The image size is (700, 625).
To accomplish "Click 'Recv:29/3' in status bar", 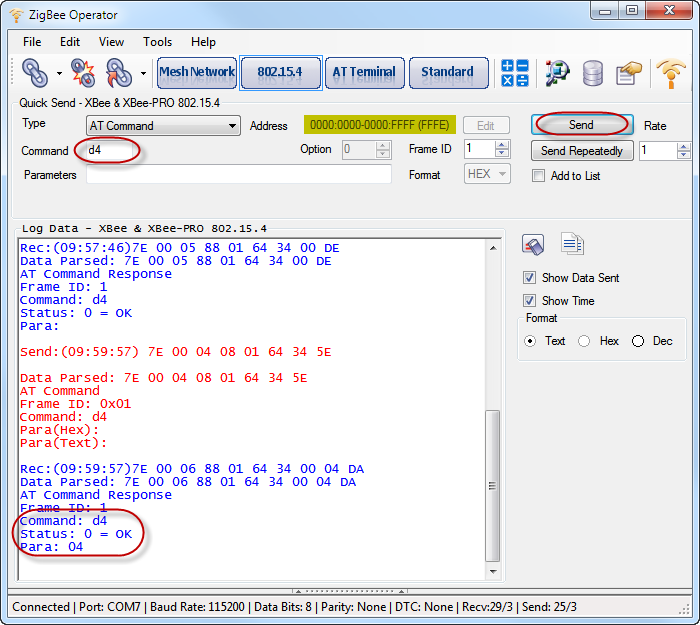I will point(487,607).
